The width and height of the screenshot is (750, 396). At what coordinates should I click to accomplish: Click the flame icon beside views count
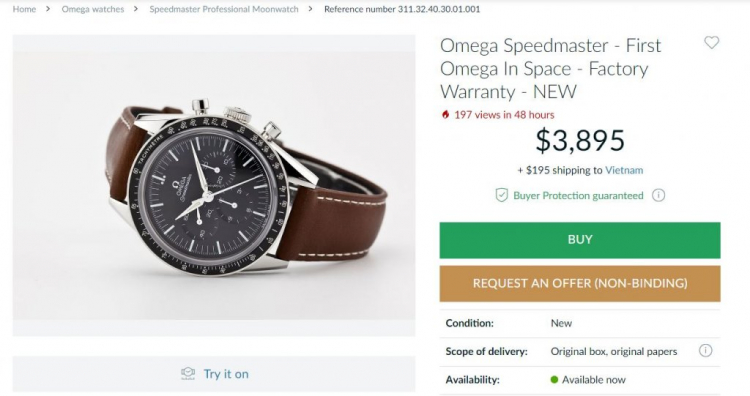pos(445,115)
